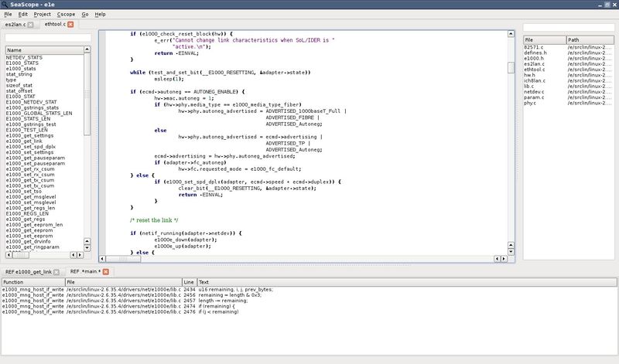Click the code editor vertical scrollbar thumb

[511, 67]
